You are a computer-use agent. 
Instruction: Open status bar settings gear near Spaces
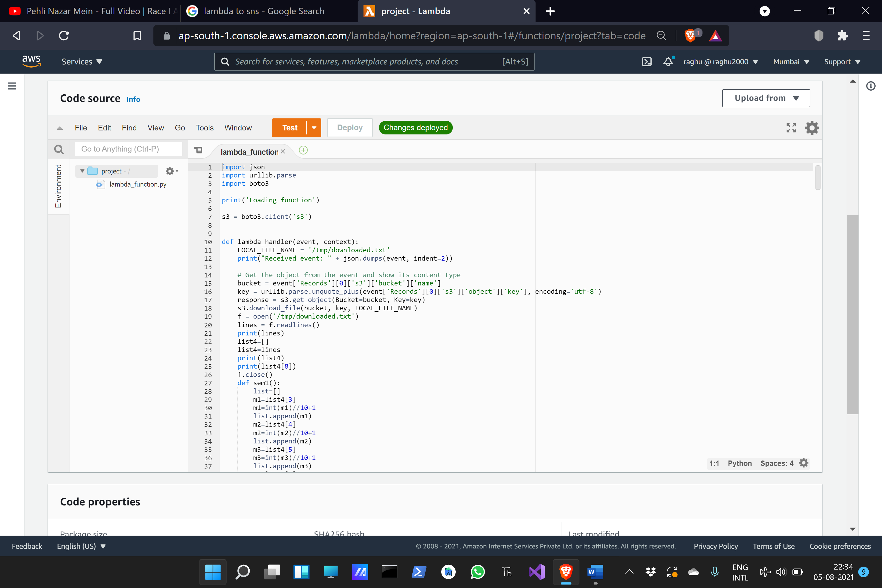[804, 463]
